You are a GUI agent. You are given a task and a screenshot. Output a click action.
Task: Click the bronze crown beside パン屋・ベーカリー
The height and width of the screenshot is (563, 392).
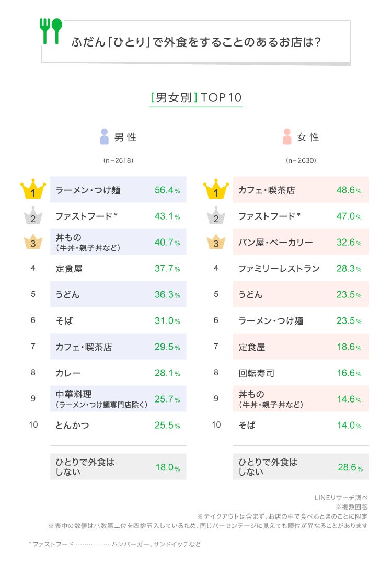(216, 242)
